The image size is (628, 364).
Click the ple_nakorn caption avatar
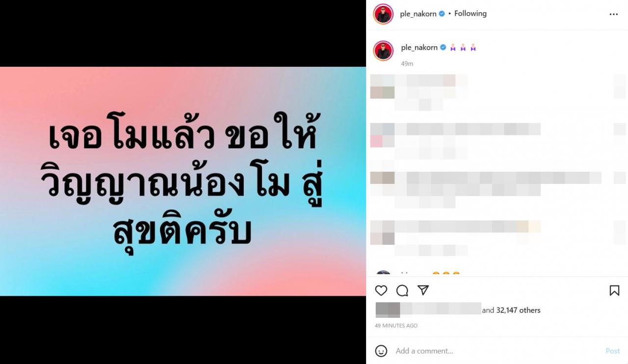pyautogui.click(x=383, y=51)
